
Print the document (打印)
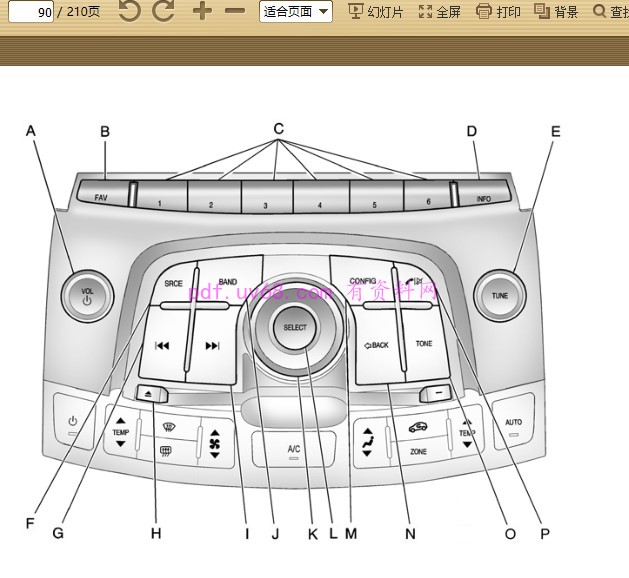[x=499, y=12]
